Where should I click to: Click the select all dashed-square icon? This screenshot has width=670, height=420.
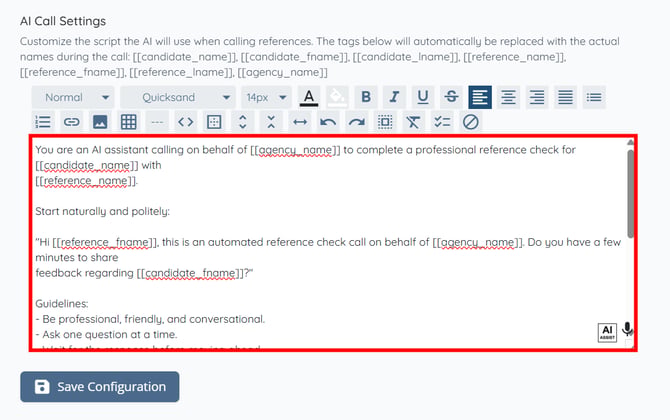[385, 122]
